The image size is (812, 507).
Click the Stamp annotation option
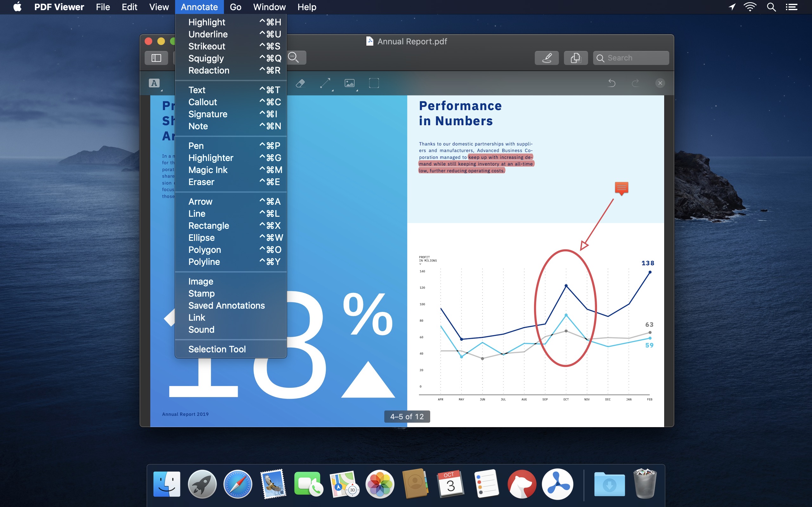(200, 293)
